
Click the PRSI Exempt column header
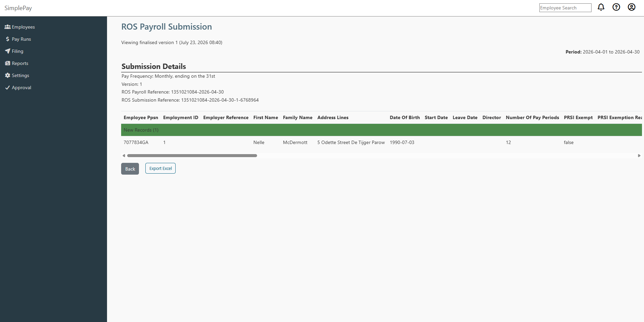pyautogui.click(x=578, y=117)
